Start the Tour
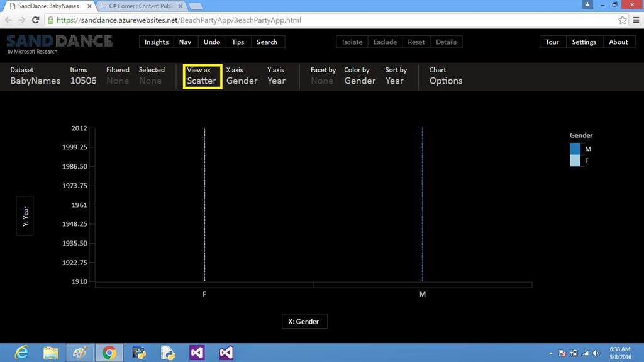The image size is (644, 362). pos(552,42)
